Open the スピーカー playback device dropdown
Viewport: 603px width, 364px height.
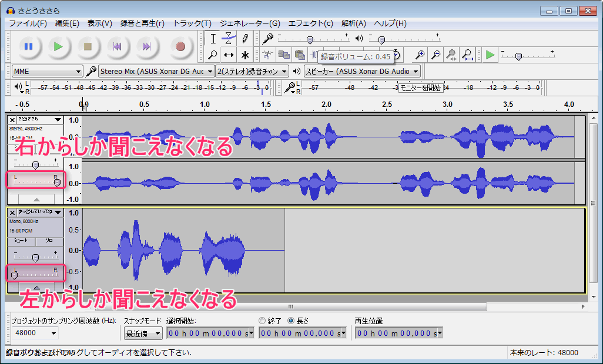(x=362, y=72)
